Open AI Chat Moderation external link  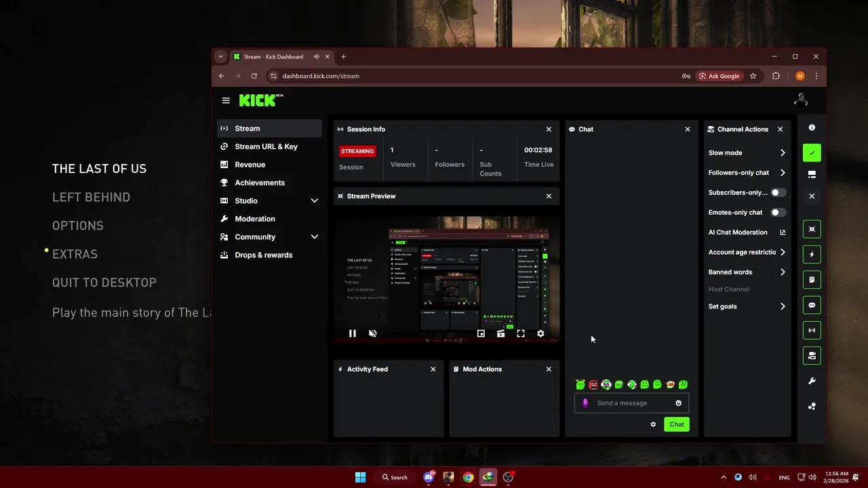(783, 232)
